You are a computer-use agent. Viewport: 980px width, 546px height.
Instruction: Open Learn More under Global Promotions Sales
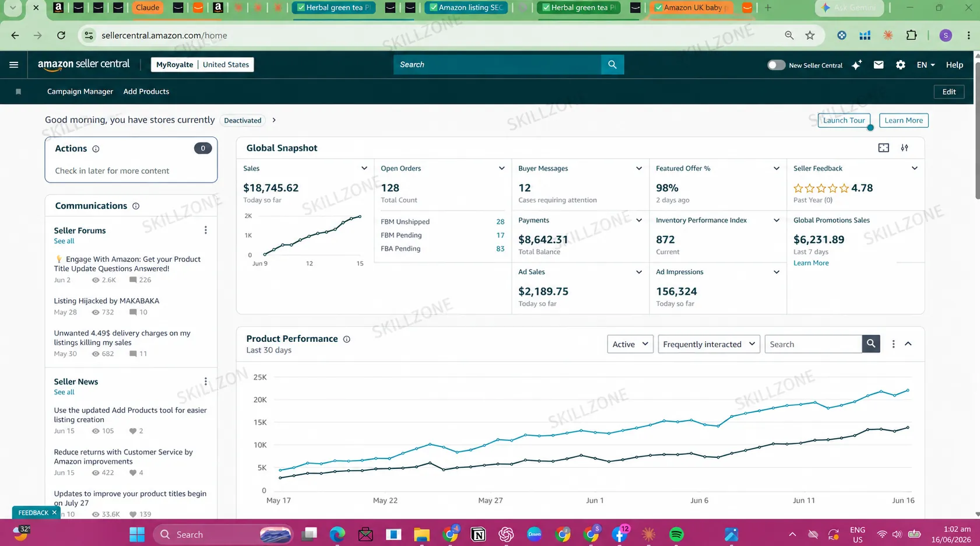811,263
